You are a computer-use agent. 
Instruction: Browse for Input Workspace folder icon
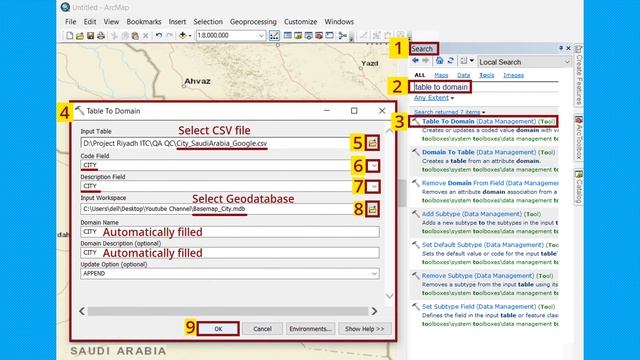coord(372,209)
